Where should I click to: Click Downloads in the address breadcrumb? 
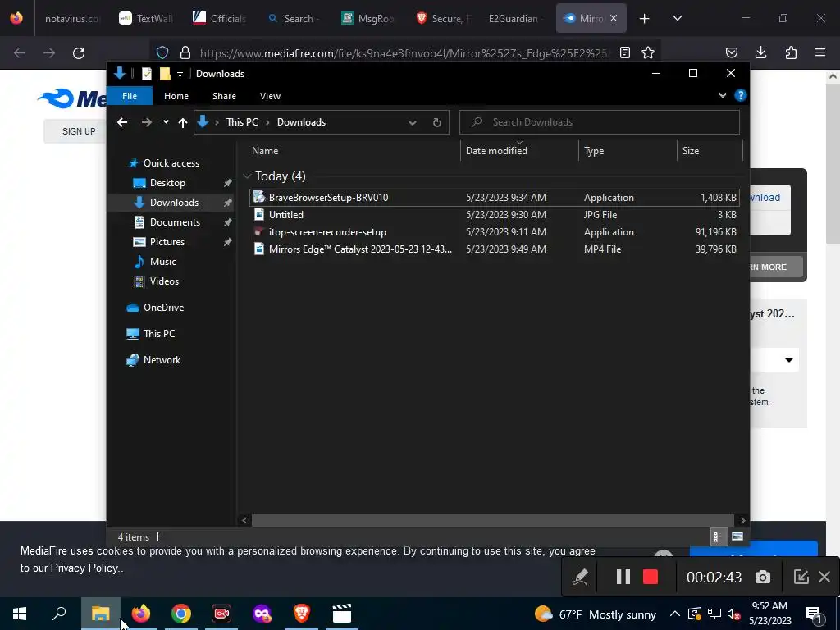(301, 122)
